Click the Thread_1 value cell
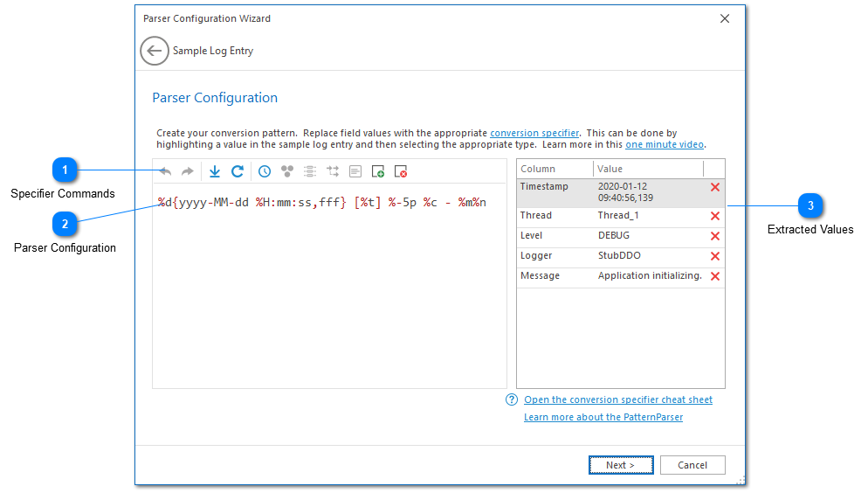Screen dimensions: 868x493 [618, 216]
